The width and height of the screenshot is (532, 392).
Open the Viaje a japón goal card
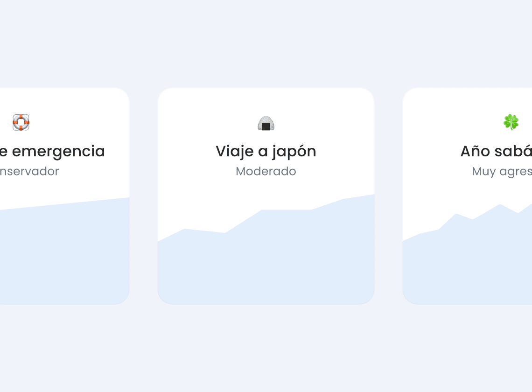[266, 195]
